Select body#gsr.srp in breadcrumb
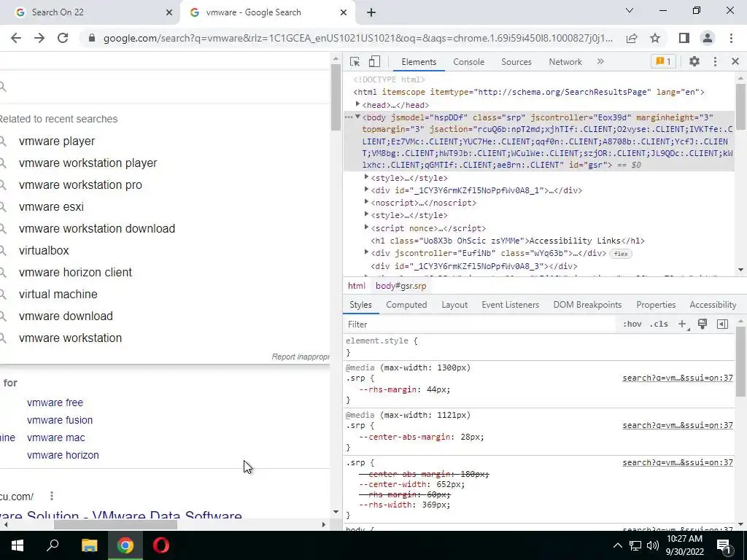Viewport: 747px width, 560px height. tap(400, 286)
